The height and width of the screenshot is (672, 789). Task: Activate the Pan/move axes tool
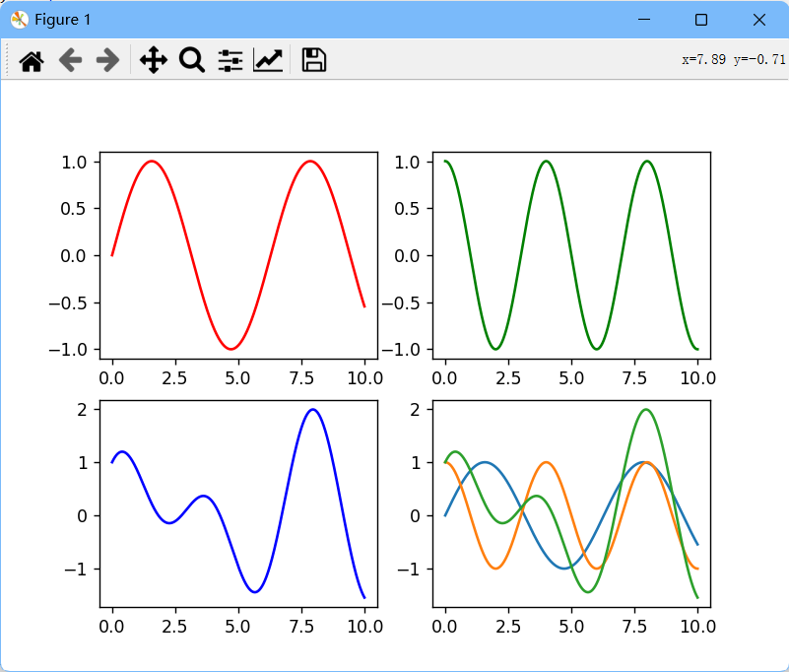(154, 60)
